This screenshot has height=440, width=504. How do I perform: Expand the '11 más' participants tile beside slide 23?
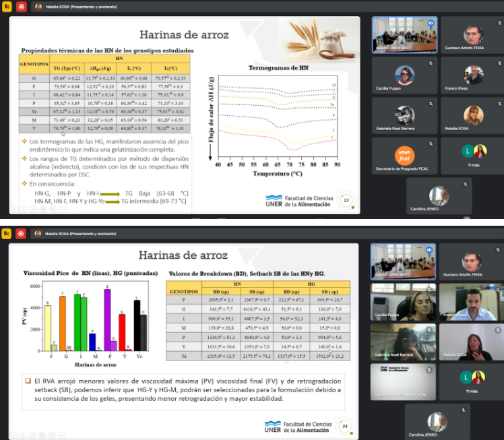point(472,155)
